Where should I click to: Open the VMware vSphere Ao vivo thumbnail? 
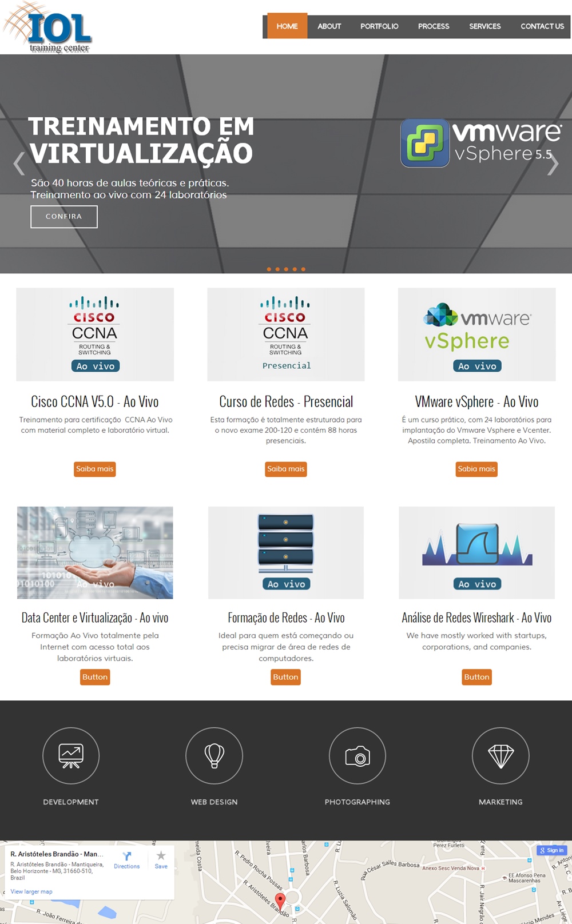(x=477, y=334)
